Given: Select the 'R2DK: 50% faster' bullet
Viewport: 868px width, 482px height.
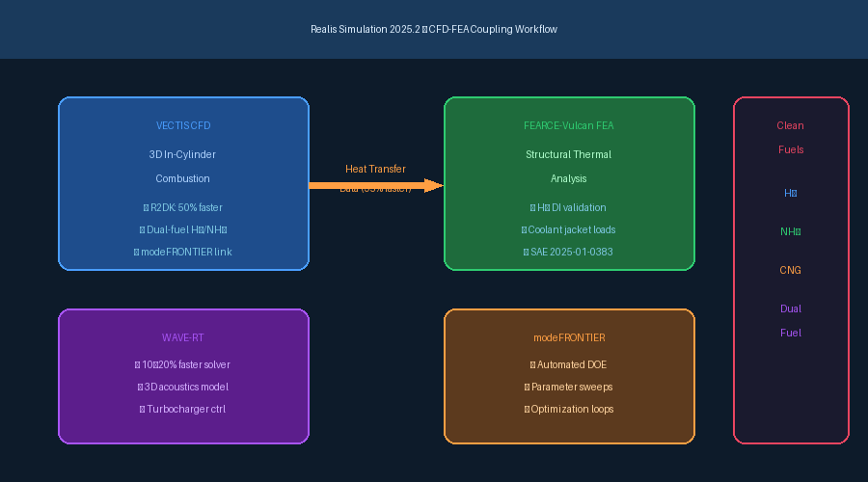Looking at the screenshot, I should [182, 207].
